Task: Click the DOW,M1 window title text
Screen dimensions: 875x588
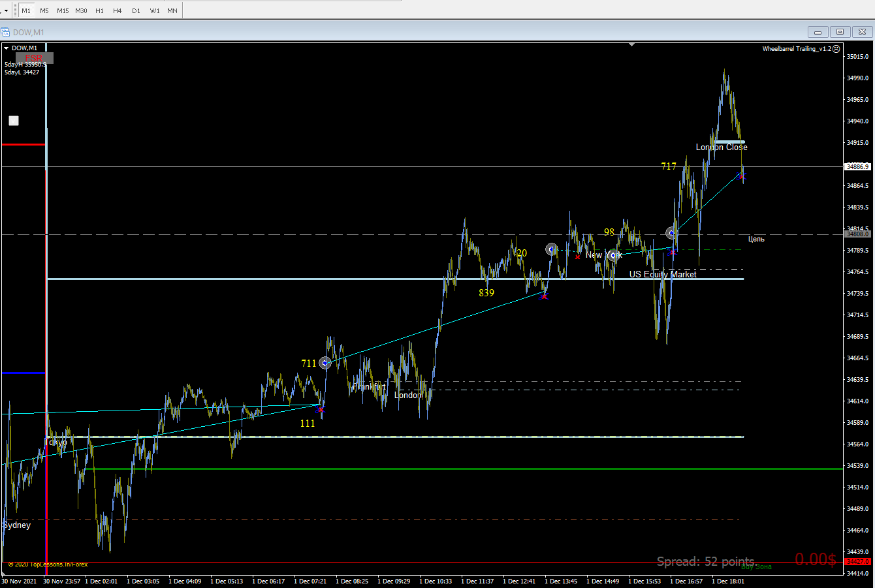Action: [x=29, y=33]
